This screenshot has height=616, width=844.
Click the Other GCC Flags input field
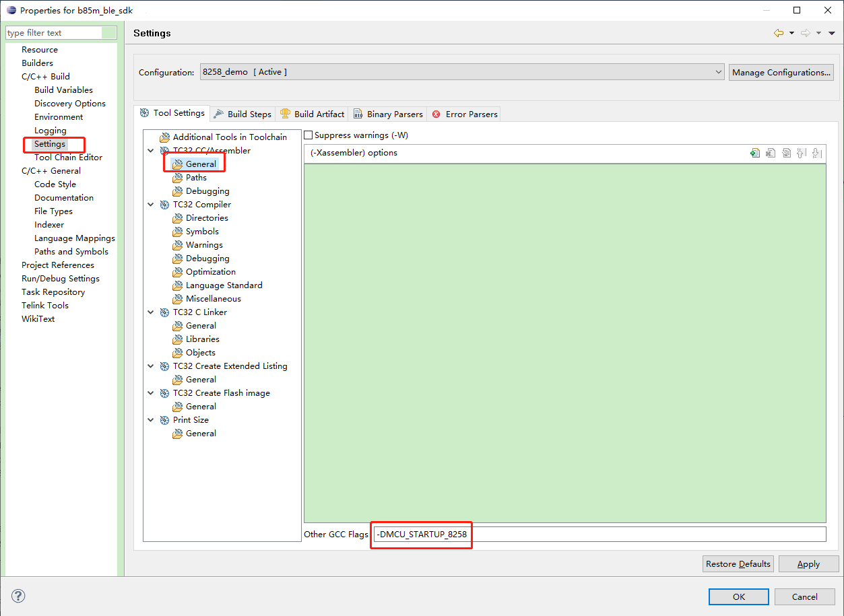[x=599, y=534]
